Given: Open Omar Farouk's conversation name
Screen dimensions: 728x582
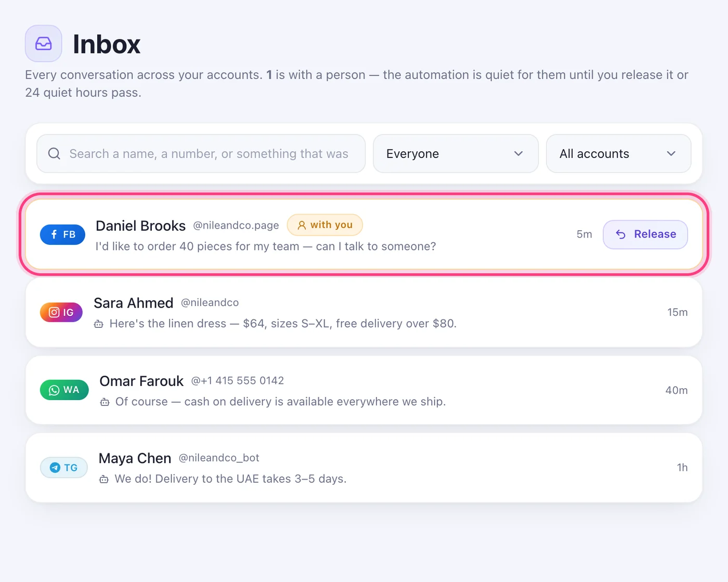Looking at the screenshot, I should (x=141, y=381).
